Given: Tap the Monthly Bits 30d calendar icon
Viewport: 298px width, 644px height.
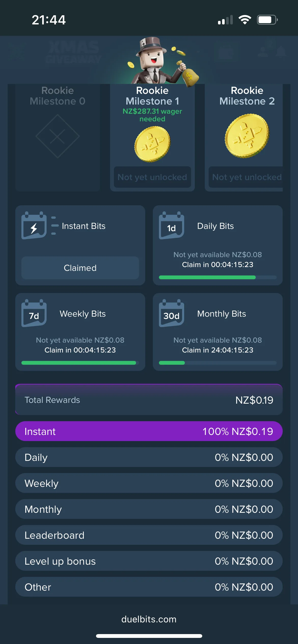Looking at the screenshot, I should pyautogui.click(x=171, y=313).
